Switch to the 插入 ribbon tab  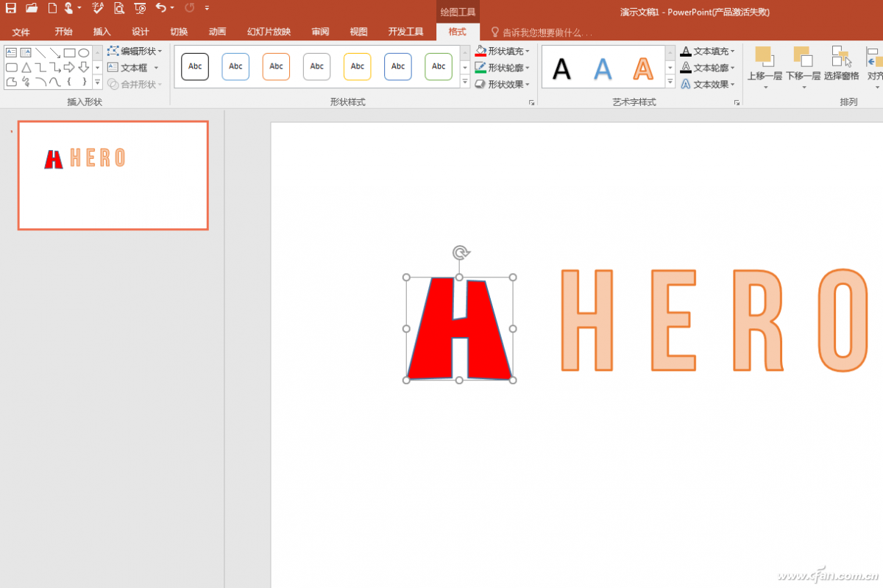click(102, 32)
